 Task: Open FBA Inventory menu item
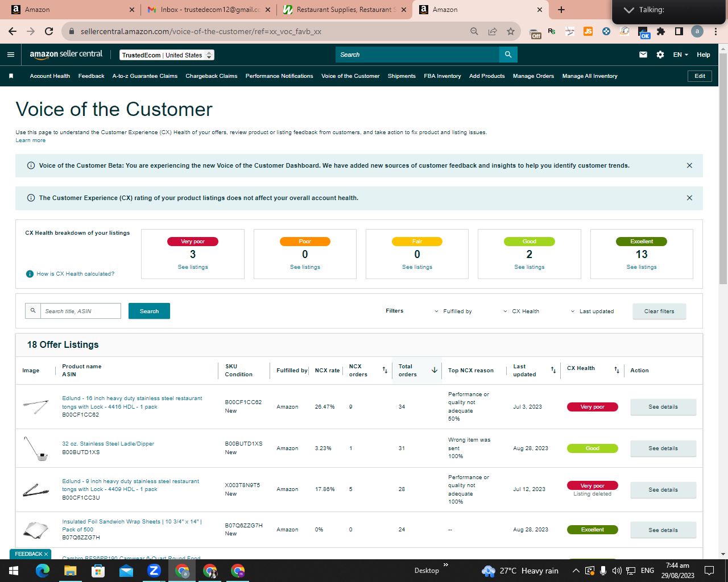tap(442, 76)
